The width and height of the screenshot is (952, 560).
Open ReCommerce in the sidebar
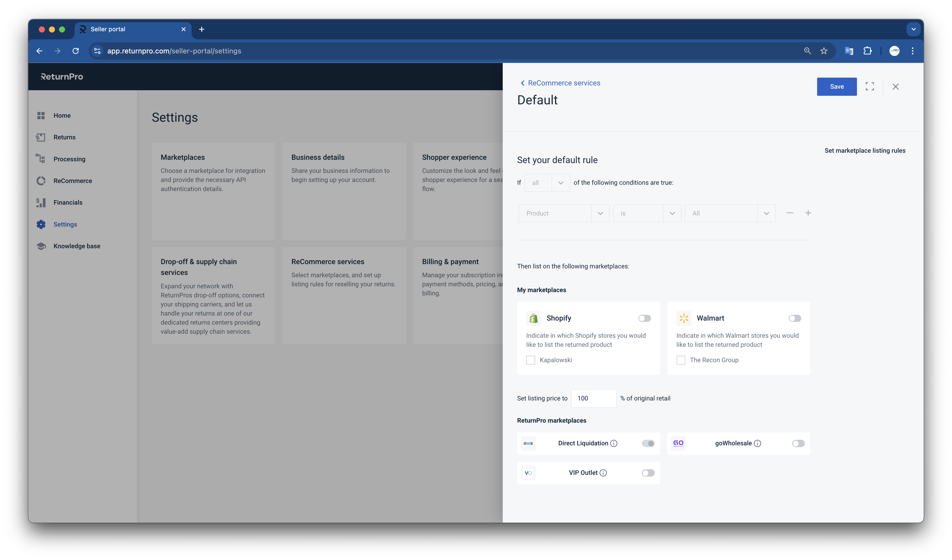(x=73, y=181)
